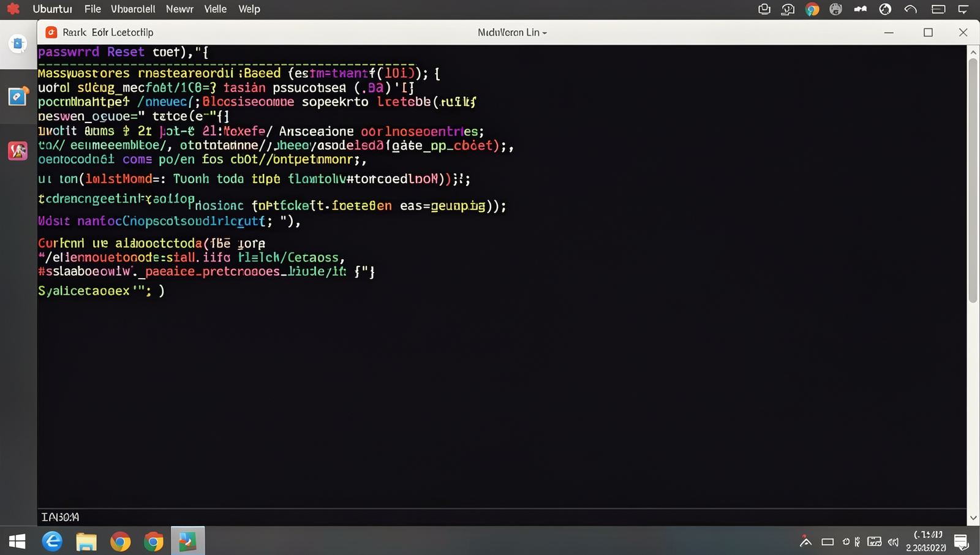Click the 'Syalicetaoɑex' line in terminal
The height and width of the screenshot is (555, 980).
pos(101,290)
